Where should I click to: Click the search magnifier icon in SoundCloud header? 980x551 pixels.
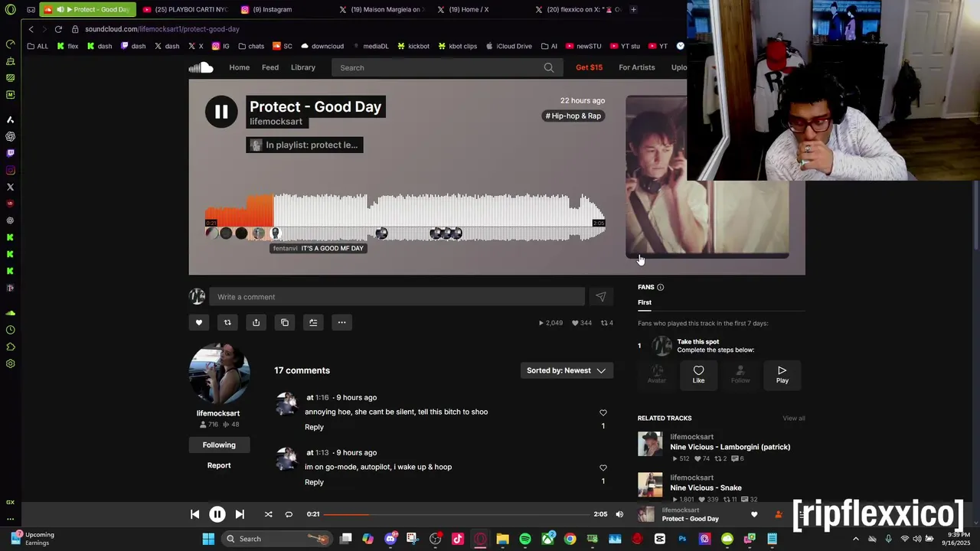(549, 67)
